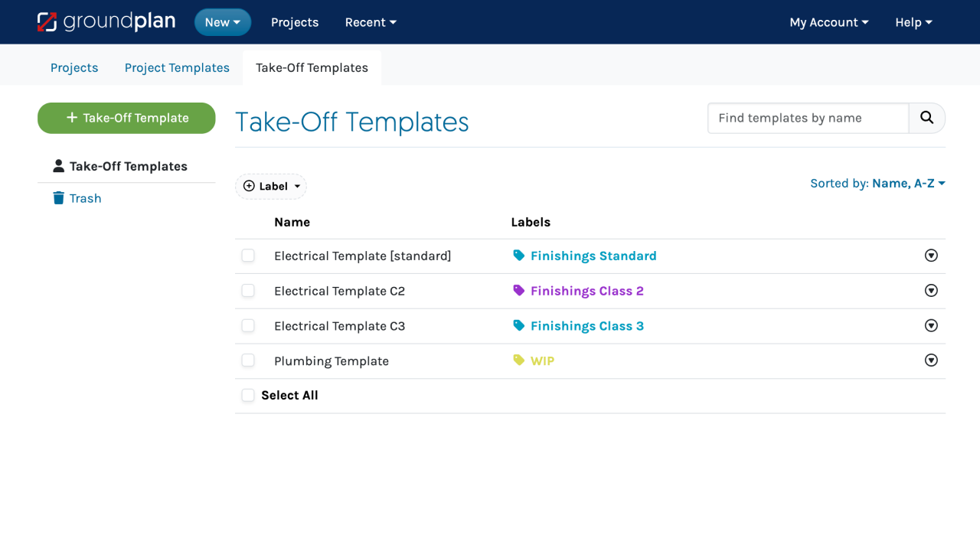Click the Take-Off Templates page heading
980x551 pixels.
point(352,122)
